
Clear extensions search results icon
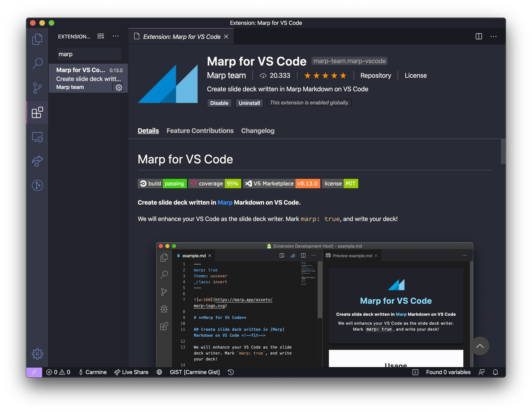[101, 36]
